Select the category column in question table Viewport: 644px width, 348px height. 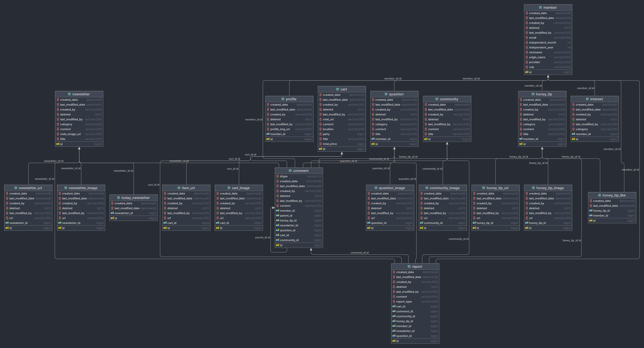pyautogui.click(x=394, y=124)
